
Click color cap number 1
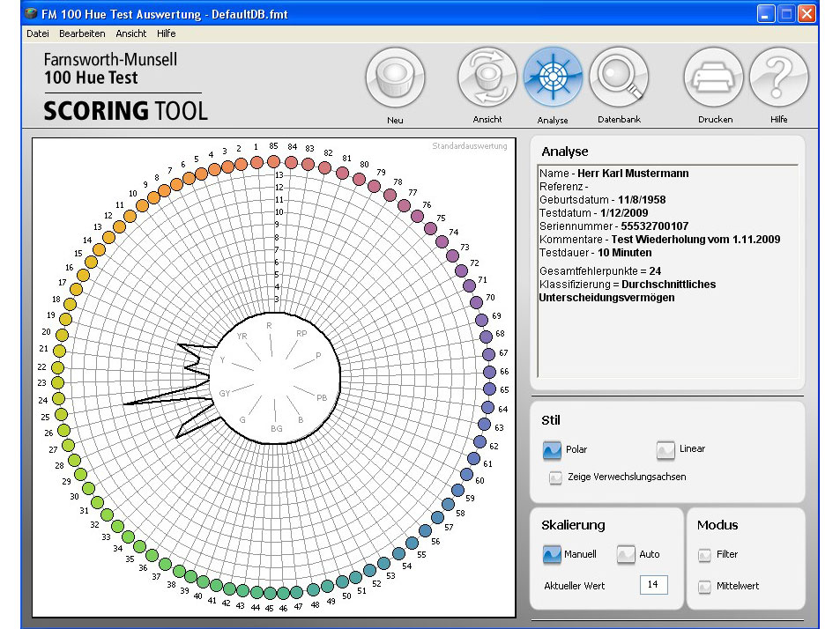[257, 162]
